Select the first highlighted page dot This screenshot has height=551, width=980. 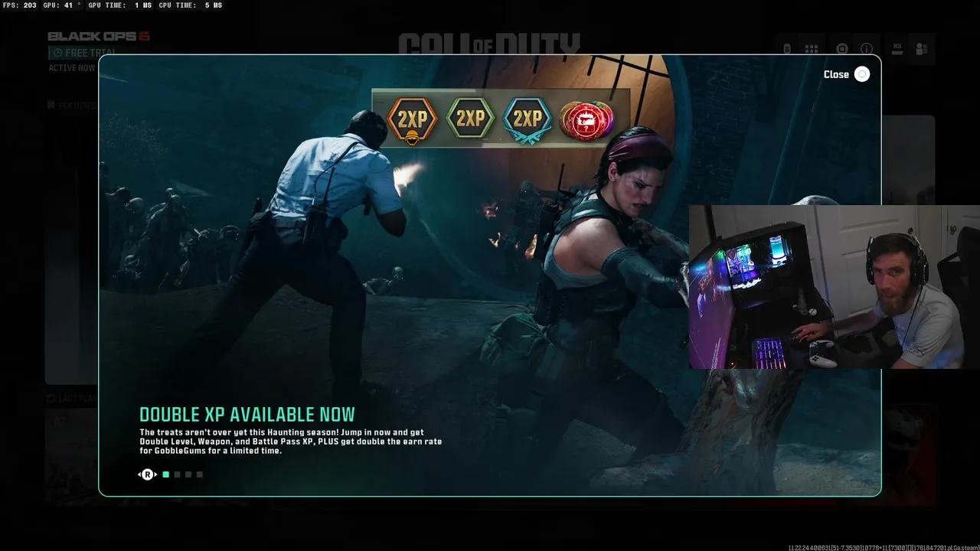(166, 474)
